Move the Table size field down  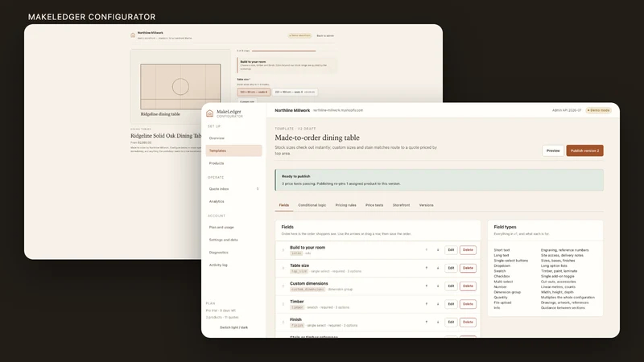click(x=438, y=268)
